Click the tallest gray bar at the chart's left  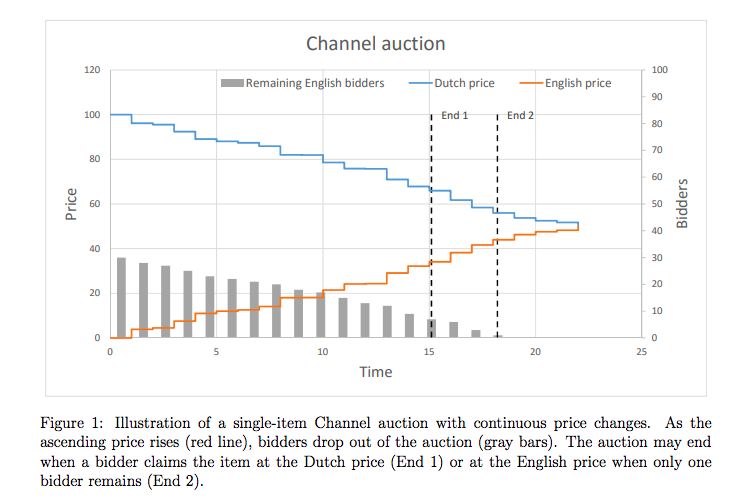(x=121, y=297)
